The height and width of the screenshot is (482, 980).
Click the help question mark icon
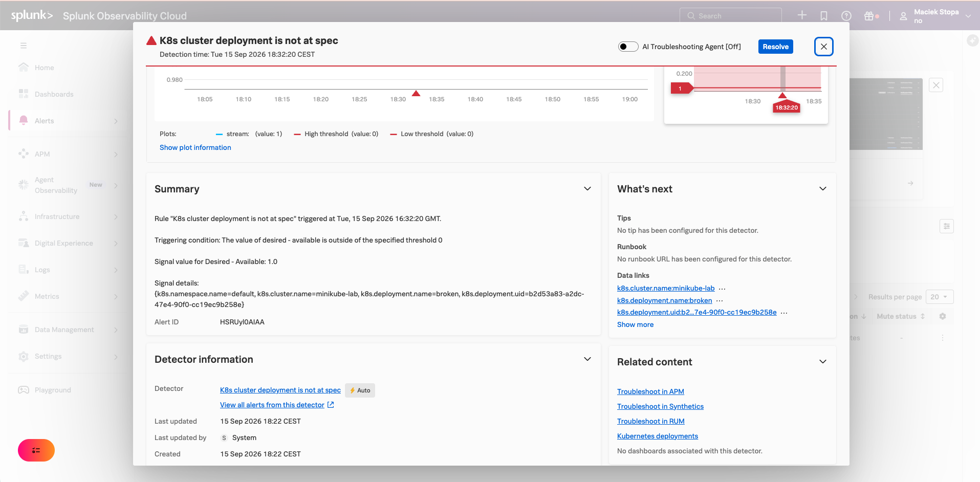point(846,16)
